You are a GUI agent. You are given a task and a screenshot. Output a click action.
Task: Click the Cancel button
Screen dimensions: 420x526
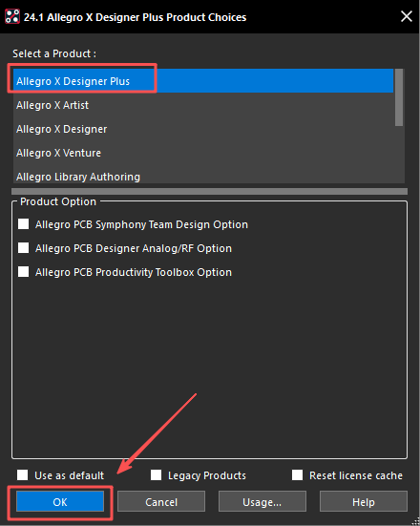pos(161,501)
